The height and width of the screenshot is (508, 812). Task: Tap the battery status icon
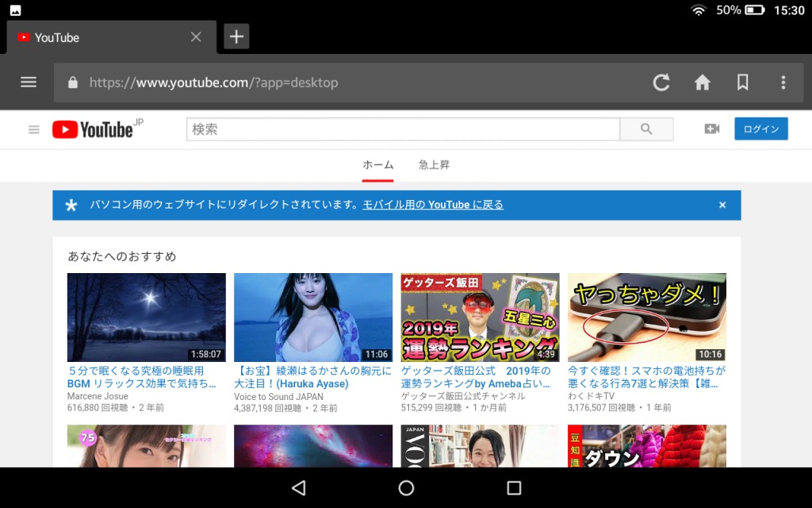click(x=755, y=10)
